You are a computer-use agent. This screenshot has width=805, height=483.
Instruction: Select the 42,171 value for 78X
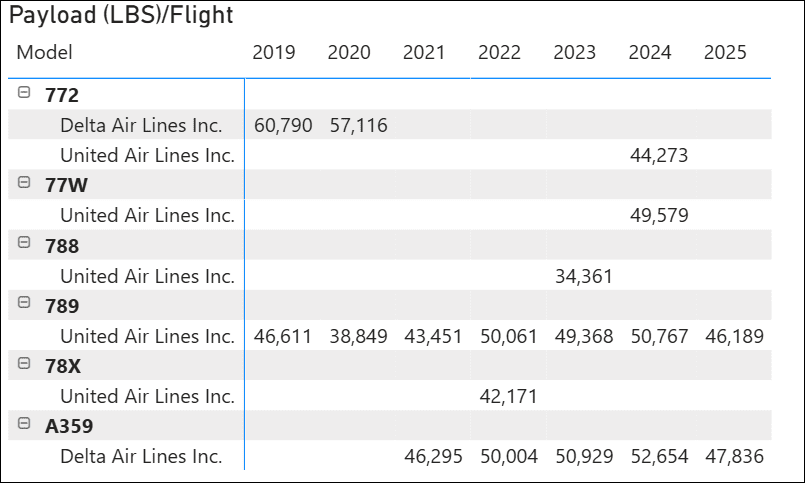coord(508,396)
